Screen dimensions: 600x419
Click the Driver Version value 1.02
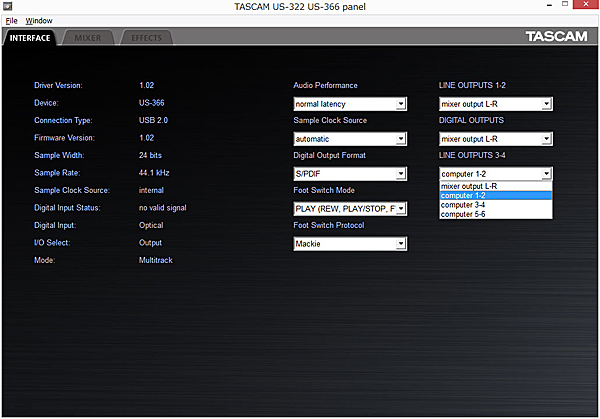click(147, 85)
